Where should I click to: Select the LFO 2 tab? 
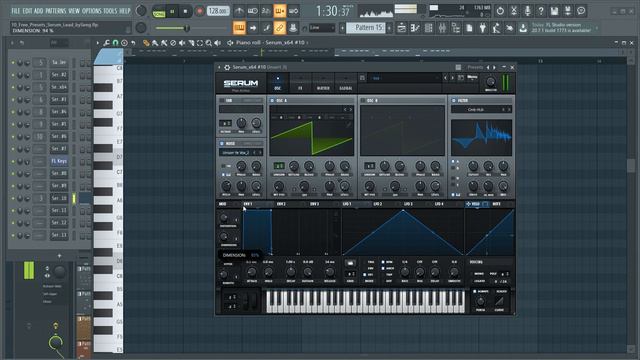[378, 204]
